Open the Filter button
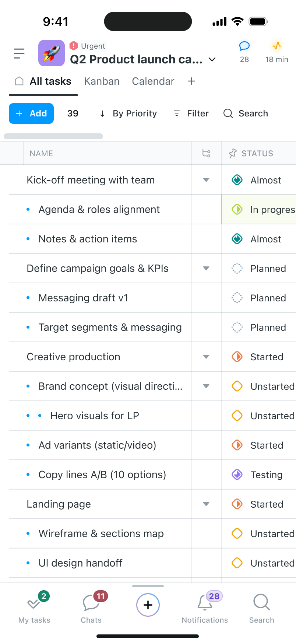 (x=191, y=113)
